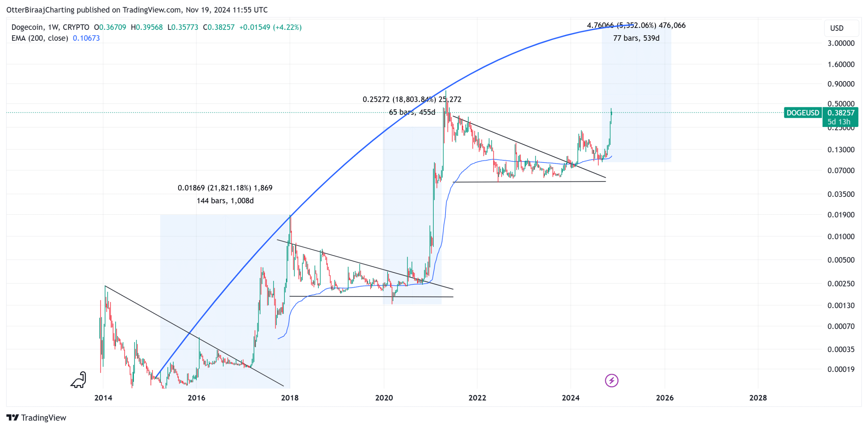Click the 77 bars, 539d label
The width and height of the screenshot is (868, 429).
[636, 38]
